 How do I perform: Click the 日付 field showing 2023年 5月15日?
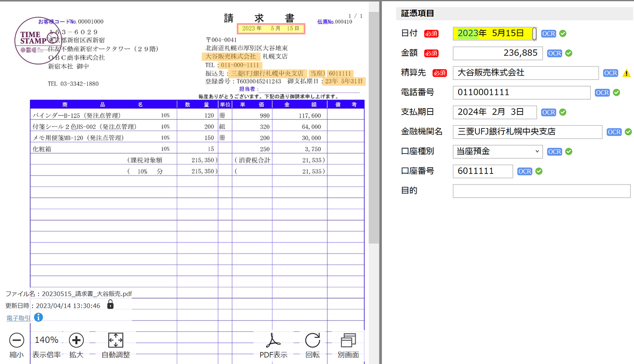pyautogui.click(x=495, y=33)
